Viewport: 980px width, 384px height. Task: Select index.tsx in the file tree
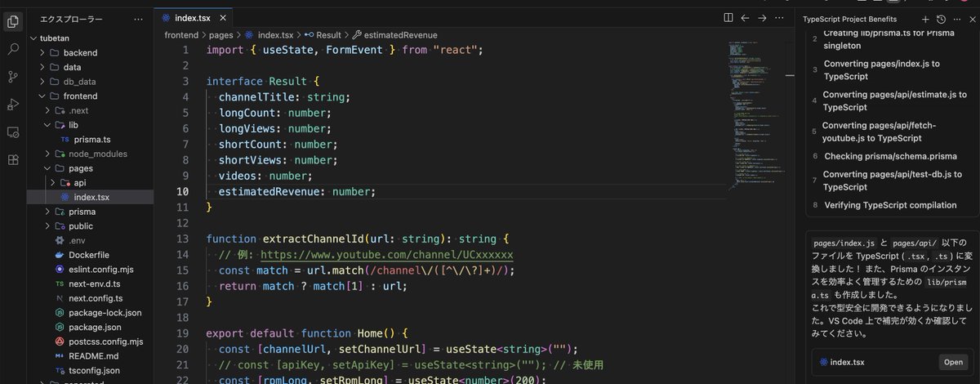pos(90,197)
